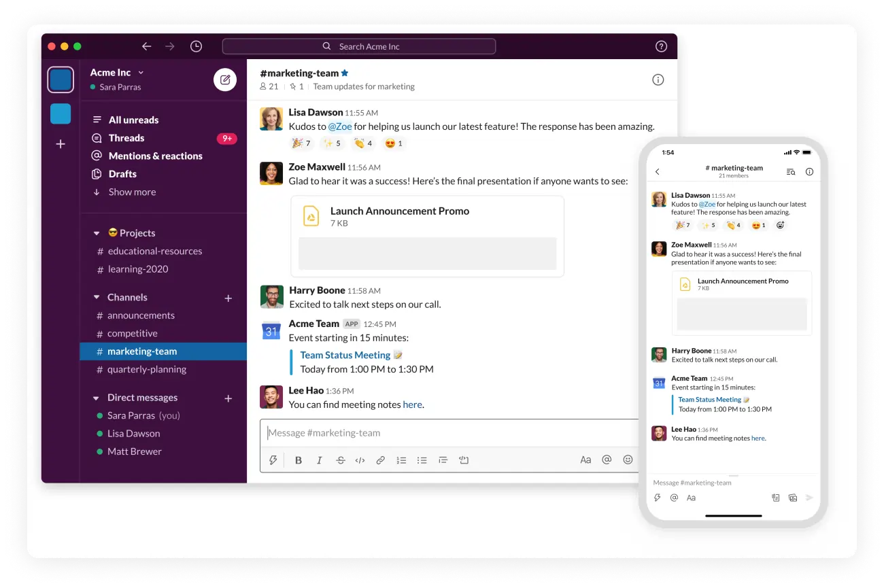Collapse the Channels section
Image resolution: width=884 pixels, height=588 pixels.
pos(96,297)
